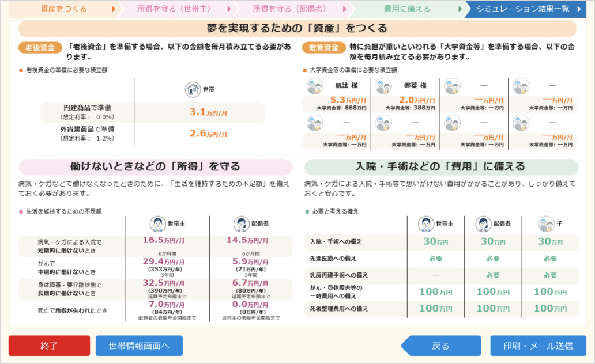Click the 5.3万円/月 amount for 航汰
595x364 pixels.
pyautogui.click(x=348, y=100)
